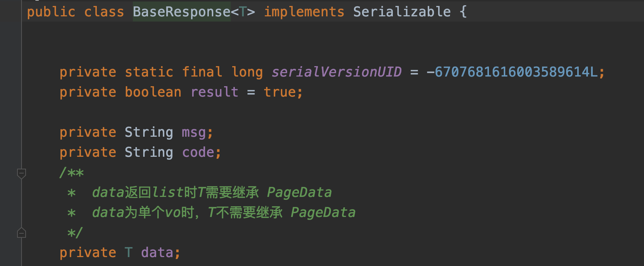Screen dimensions: 644x266
Task: Click the code field name
Action: click(198, 152)
